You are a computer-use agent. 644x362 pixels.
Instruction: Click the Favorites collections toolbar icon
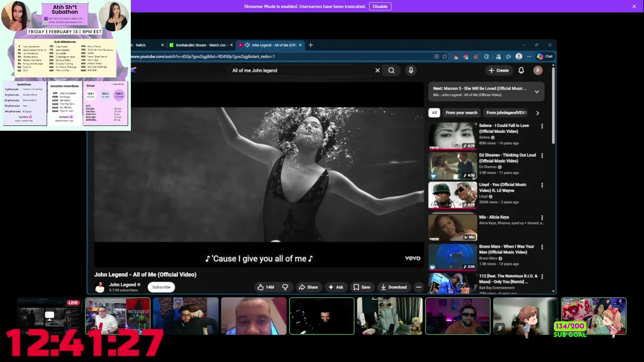tap(508, 56)
